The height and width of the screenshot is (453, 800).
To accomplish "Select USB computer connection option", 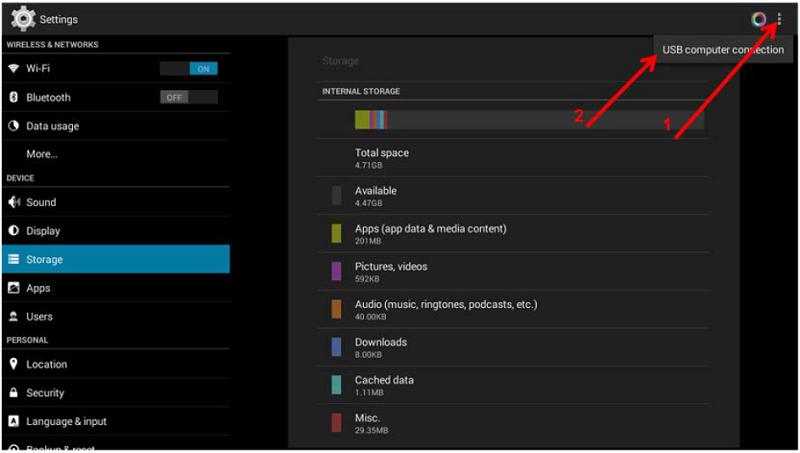I will [x=722, y=50].
